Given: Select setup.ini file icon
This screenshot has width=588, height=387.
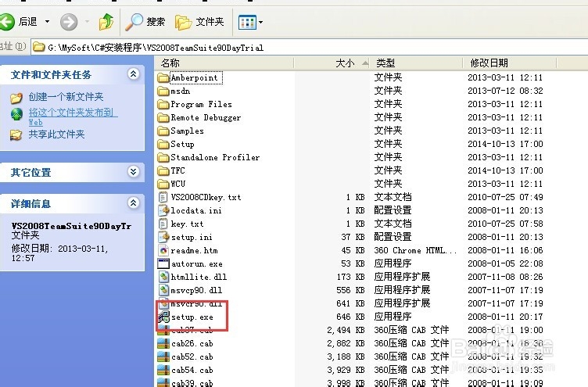Looking at the screenshot, I should pos(163,237).
